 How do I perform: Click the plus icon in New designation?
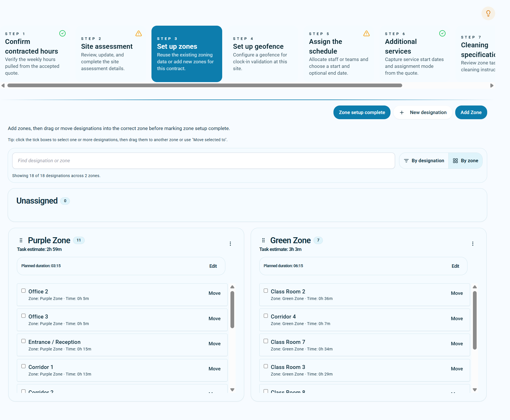tap(402, 113)
